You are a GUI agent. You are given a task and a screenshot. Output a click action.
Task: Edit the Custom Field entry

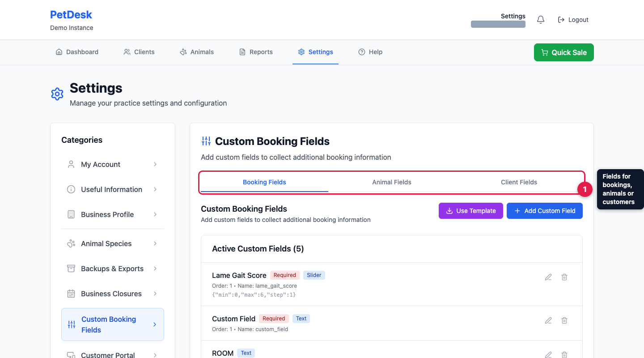coord(548,320)
